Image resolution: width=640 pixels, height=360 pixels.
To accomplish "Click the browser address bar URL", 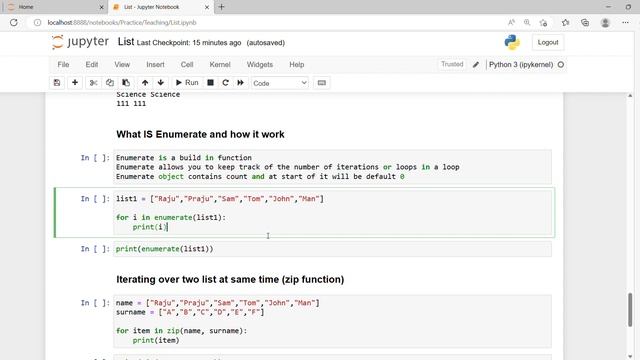I will pos(122,22).
